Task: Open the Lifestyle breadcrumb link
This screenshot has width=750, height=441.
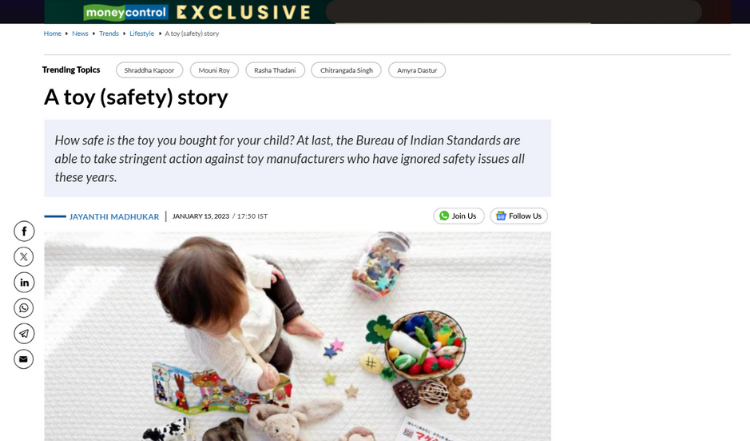Action: (x=142, y=33)
